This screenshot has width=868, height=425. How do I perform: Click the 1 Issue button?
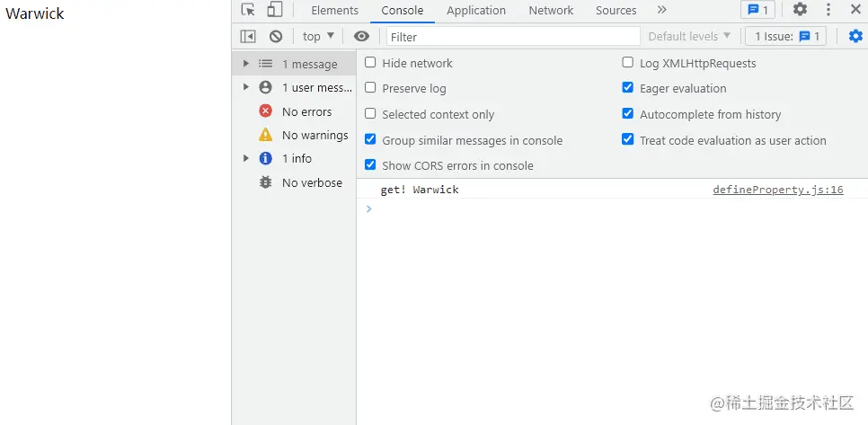pyautogui.click(x=786, y=37)
